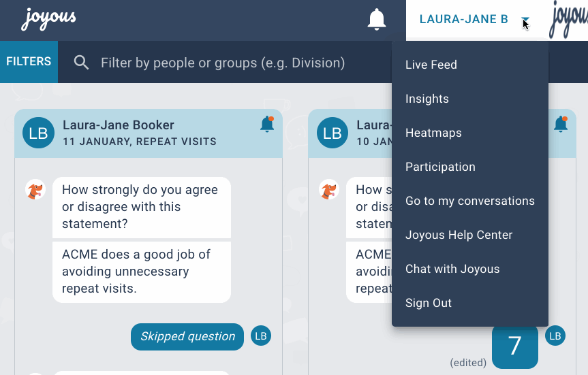The image size is (588, 375).
Task: Click the Skipped question bubble
Action: [187, 336]
